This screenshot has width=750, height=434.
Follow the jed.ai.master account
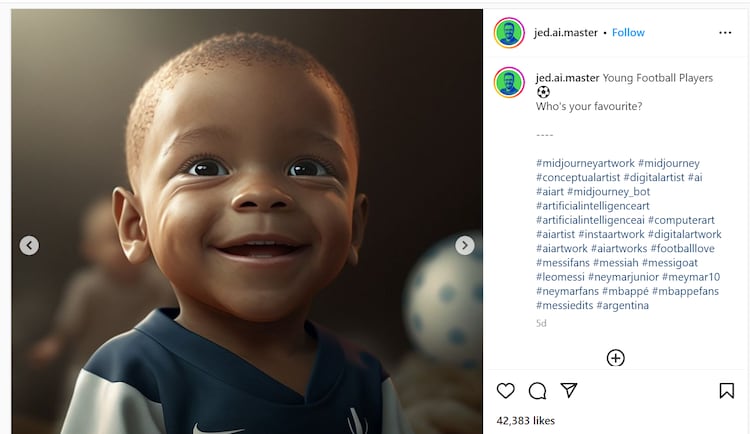tap(628, 32)
